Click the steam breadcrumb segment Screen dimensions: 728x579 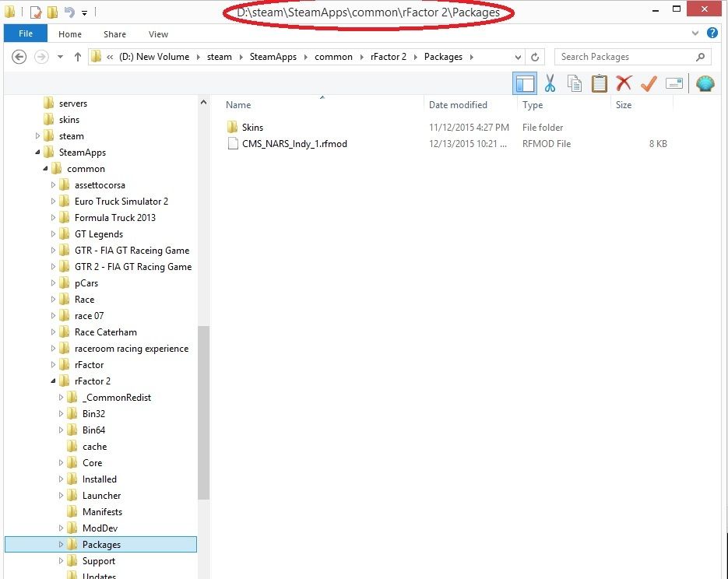tap(219, 57)
